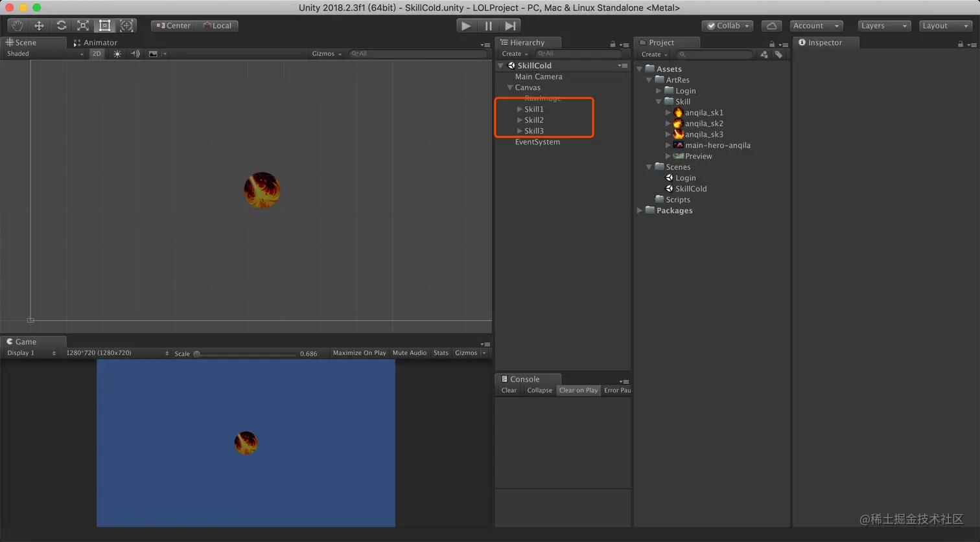
Task: Adjust the Game view Scale slider
Action: pos(245,354)
